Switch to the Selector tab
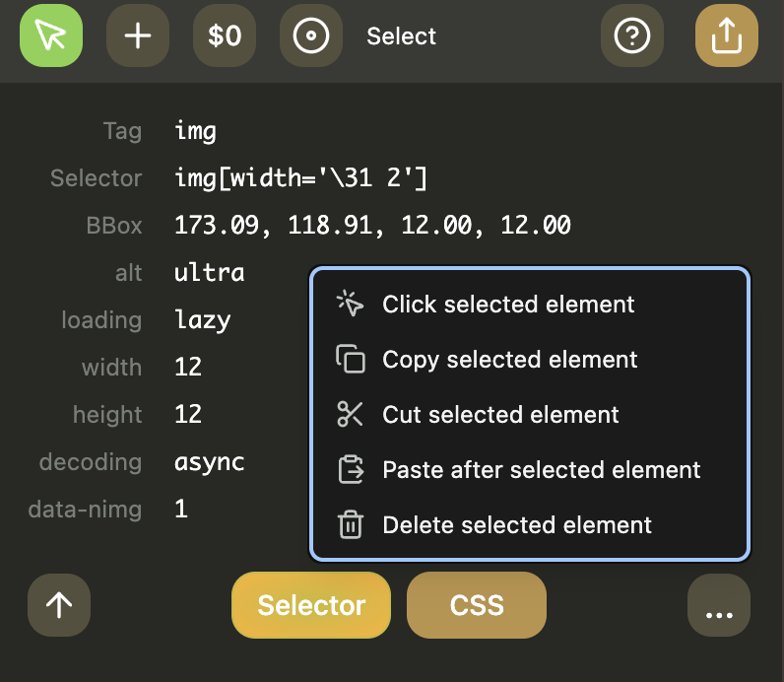 coord(311,605)
